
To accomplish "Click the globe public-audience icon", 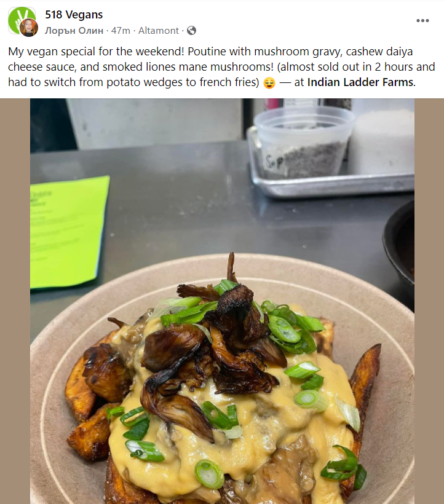I will 191,31.
